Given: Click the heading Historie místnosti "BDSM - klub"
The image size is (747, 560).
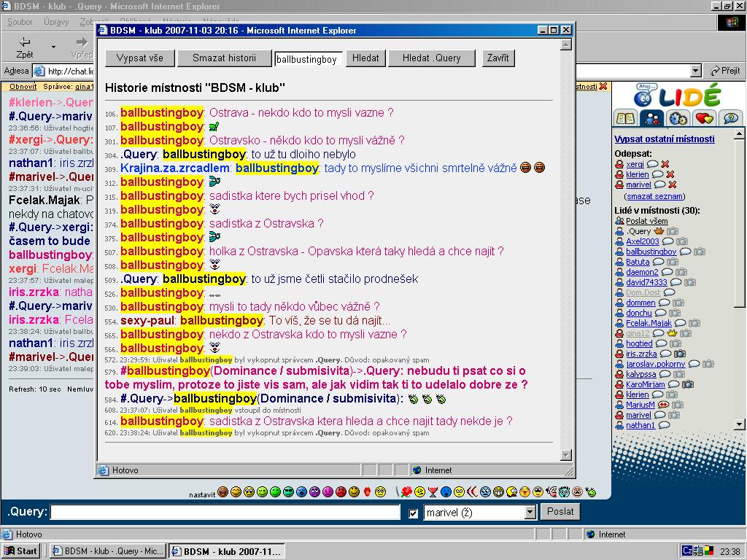Looking at the screenshot, I should pyautogui.click(x=195, y=87).
